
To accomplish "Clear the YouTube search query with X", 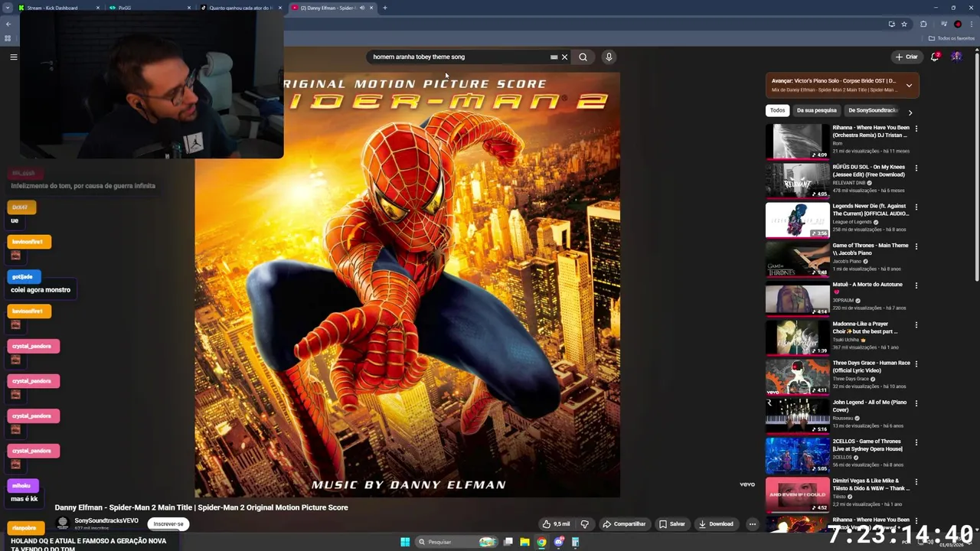I will point(565,57).
